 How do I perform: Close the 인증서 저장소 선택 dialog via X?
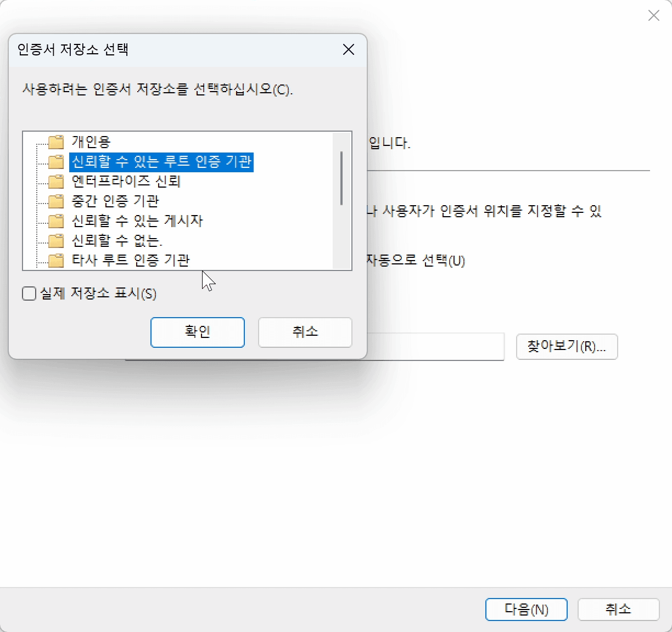pos(348,49)
